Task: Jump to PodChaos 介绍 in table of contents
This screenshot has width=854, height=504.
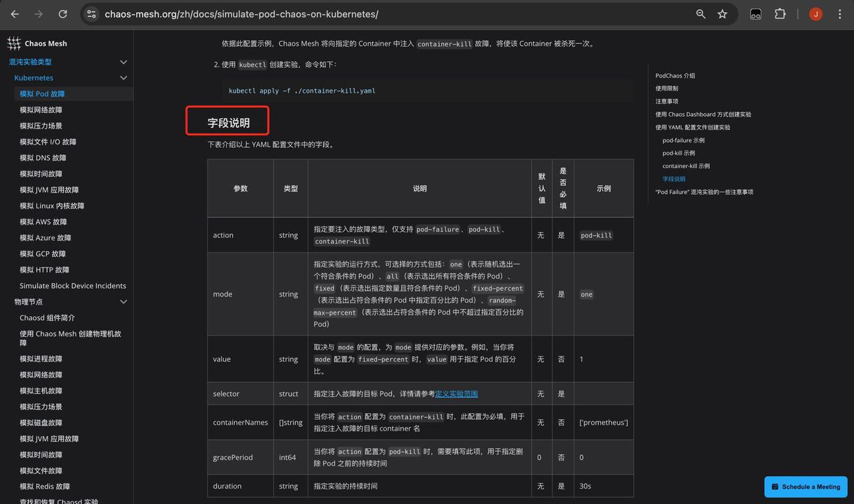Action: (675, 76)
